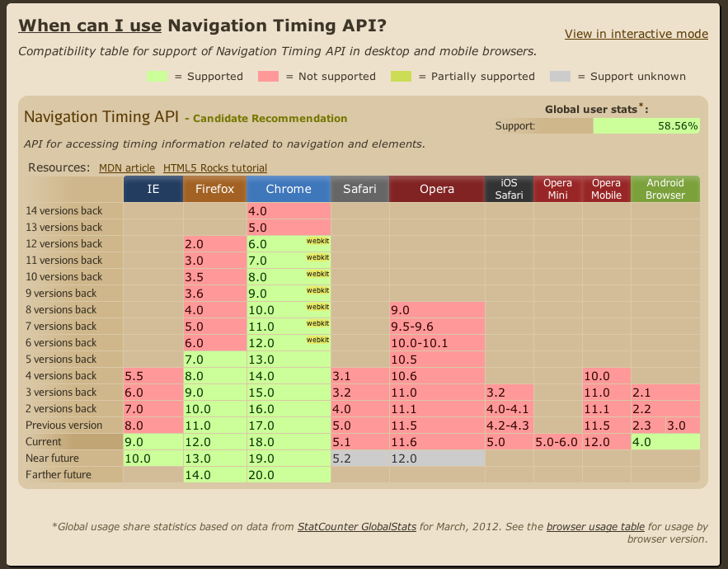Select the iOS Safari column header
The width and height of the screenshot is (728, 569).
click(509, 189)
